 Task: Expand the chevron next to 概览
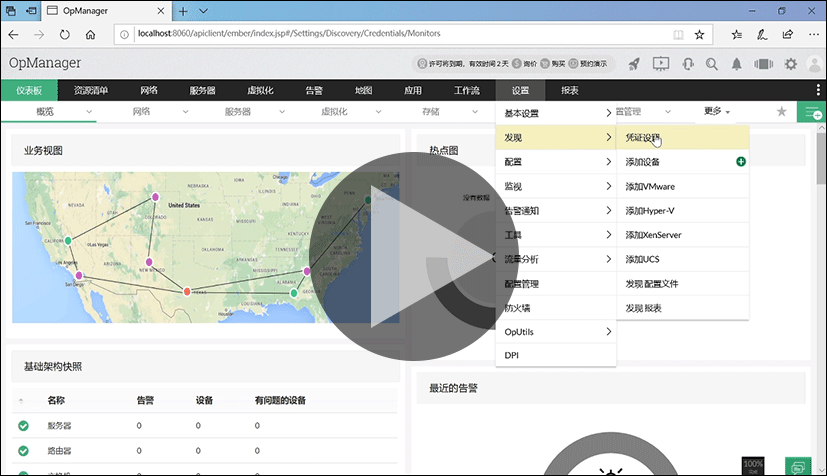89,111
